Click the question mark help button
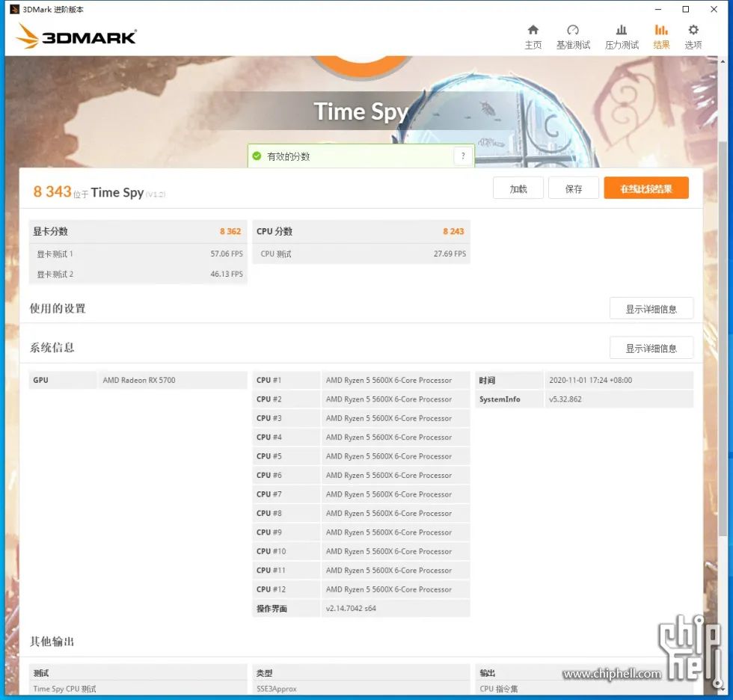 coord(463,156)
